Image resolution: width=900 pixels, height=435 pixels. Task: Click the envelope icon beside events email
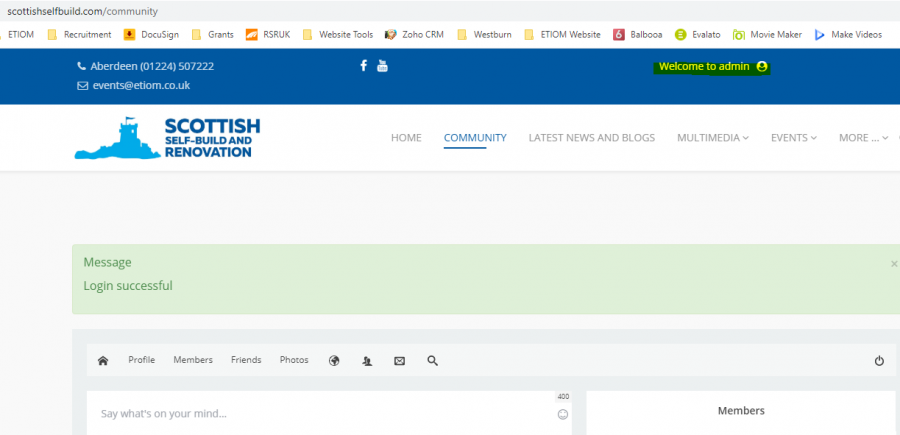click(x=82, y=86)
